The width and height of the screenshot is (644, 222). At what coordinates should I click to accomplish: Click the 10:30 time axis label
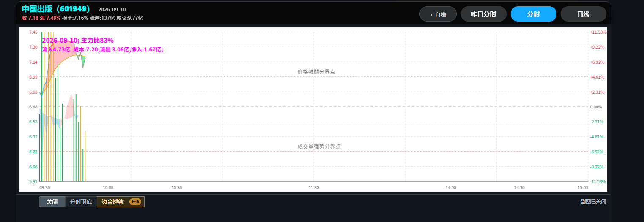pyautogui.click(x=176, y=188)
